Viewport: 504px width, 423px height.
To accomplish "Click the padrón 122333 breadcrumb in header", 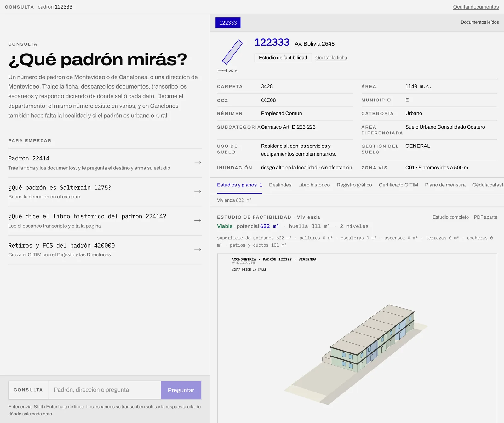I will 55,7.
